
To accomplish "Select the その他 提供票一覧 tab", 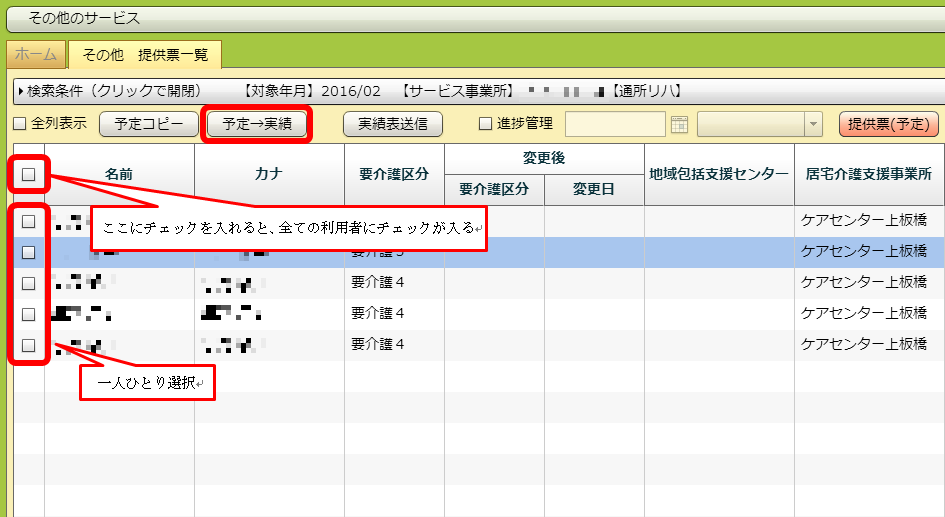I will tap(145, 55).
